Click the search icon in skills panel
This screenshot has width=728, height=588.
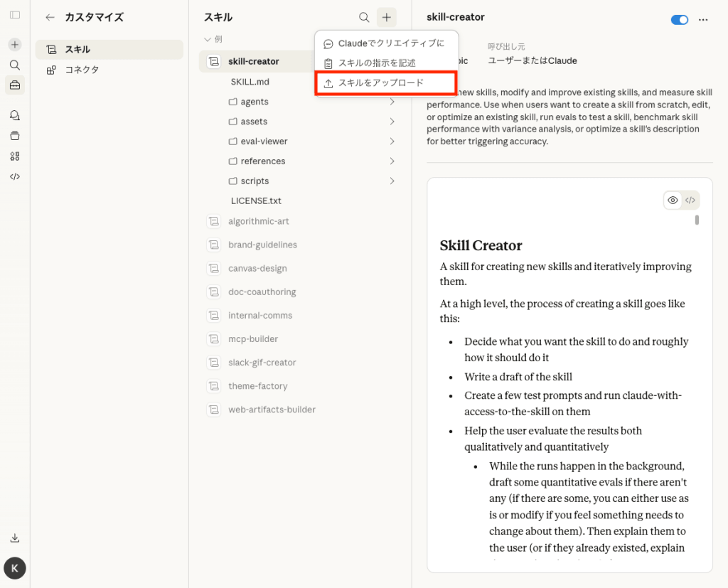[x=364, y=17]
